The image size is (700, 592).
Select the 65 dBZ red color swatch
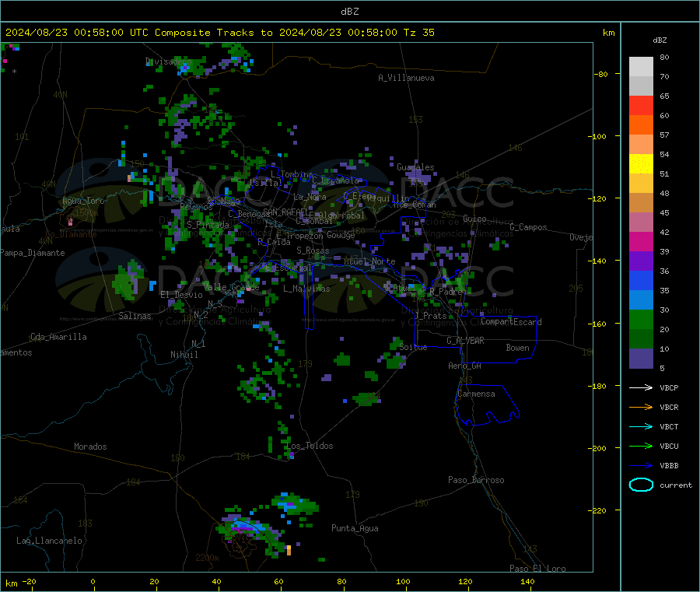click(x=641, y=105)
